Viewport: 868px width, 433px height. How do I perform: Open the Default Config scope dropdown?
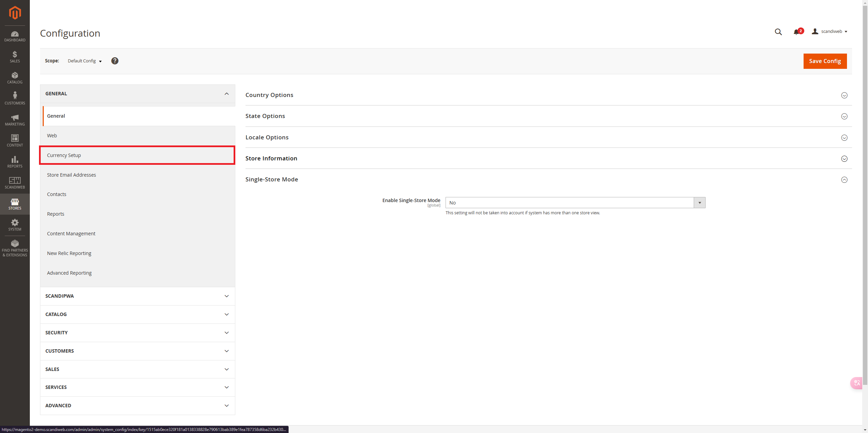coord(84,61)
